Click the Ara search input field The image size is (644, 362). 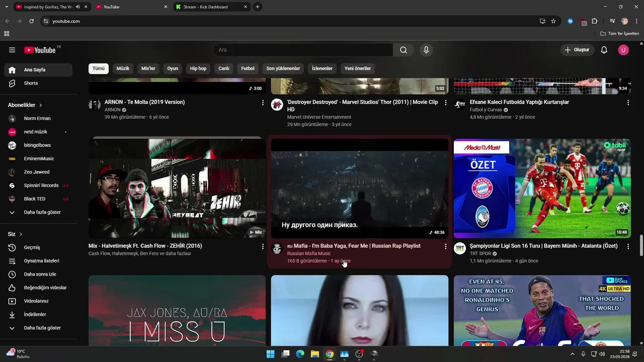[x=303, y=50]
